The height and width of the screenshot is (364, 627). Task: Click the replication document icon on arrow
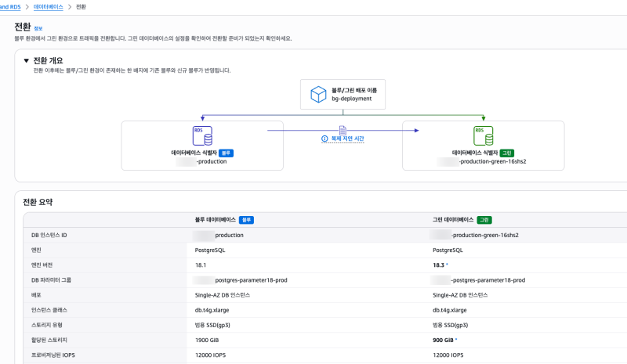click(x=342, y=129)
